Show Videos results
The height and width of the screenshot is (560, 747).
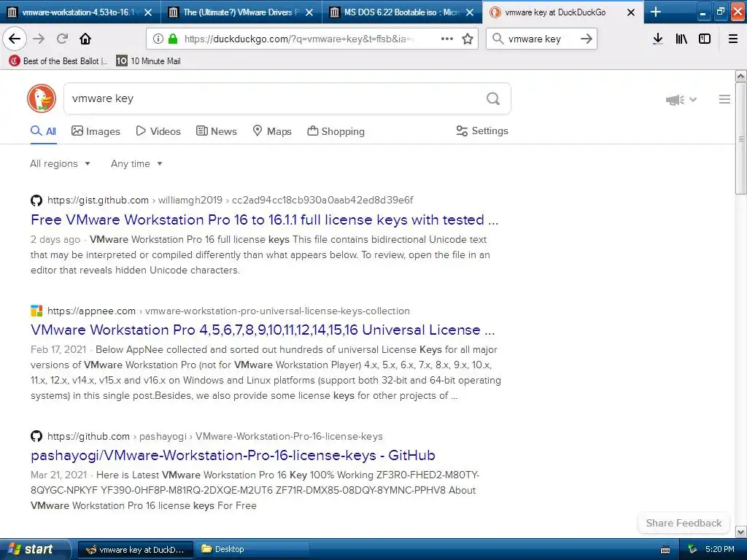[x=158, y=131]
